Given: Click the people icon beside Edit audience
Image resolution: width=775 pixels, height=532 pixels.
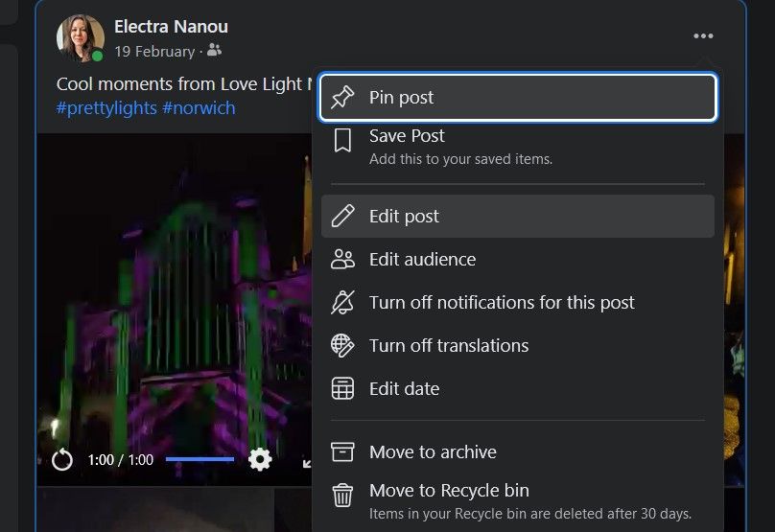Looking at the screenshot, I should coord(342,259).
